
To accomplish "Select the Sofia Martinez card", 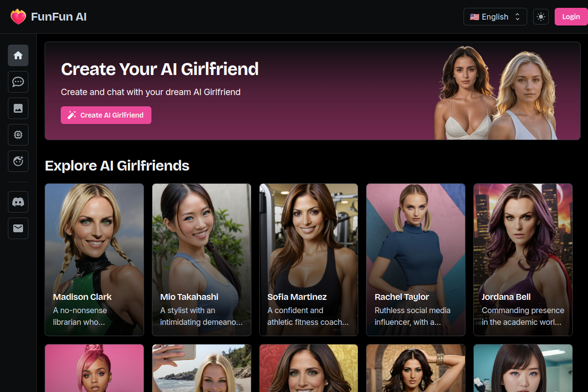I will click(309, 260).
